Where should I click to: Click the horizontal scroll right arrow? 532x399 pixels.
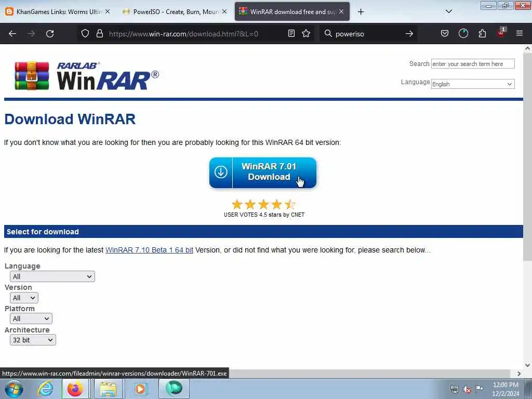[519, 374]
